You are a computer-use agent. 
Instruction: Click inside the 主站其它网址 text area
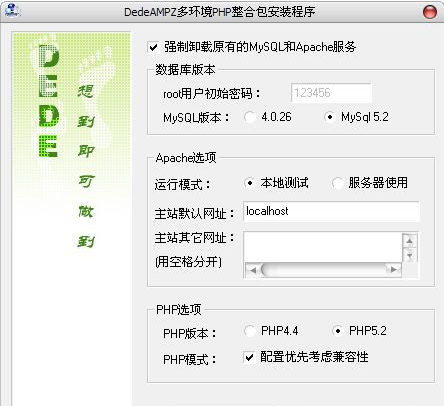323,247
